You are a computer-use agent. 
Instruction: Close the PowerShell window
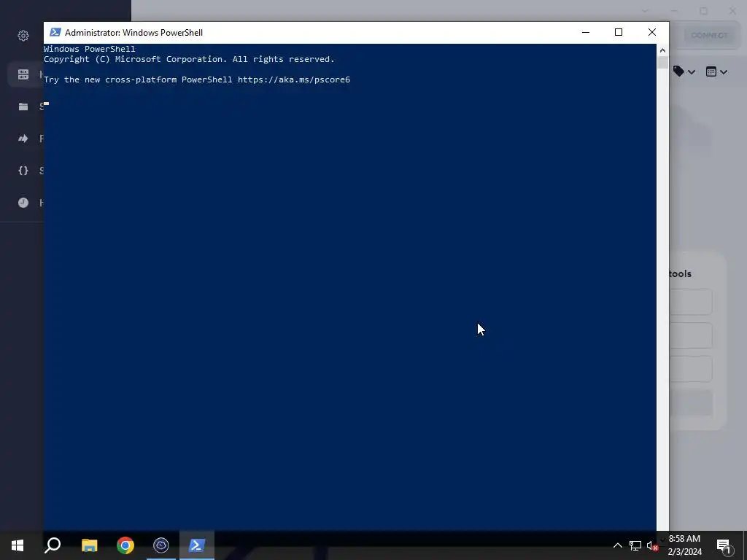[651, 32]
